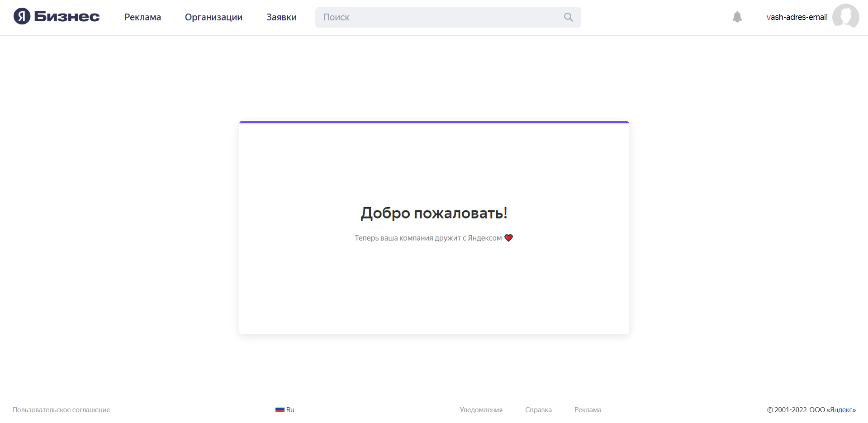Follow the Яндекс copyright link
868x423 pixels.
tap(841, 410)
